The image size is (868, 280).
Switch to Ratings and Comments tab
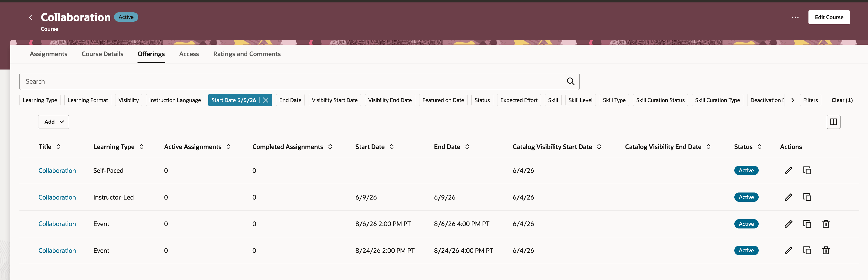247,54
